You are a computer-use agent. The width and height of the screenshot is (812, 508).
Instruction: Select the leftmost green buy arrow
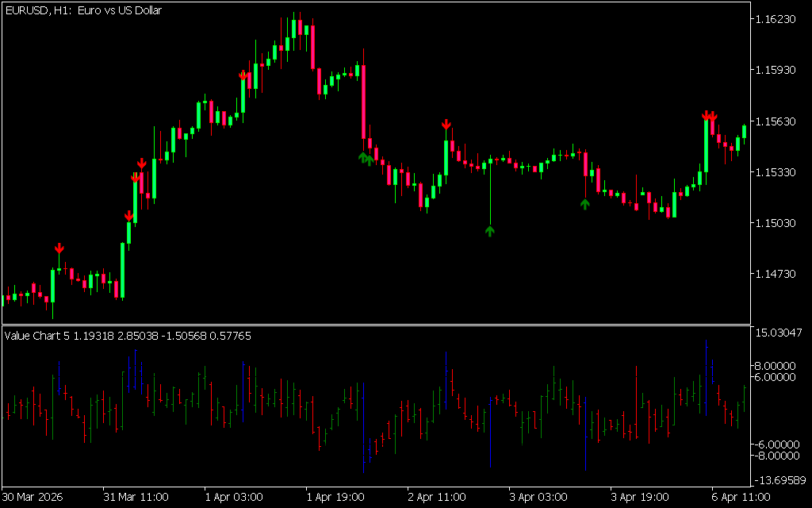(x=362, y=157)
